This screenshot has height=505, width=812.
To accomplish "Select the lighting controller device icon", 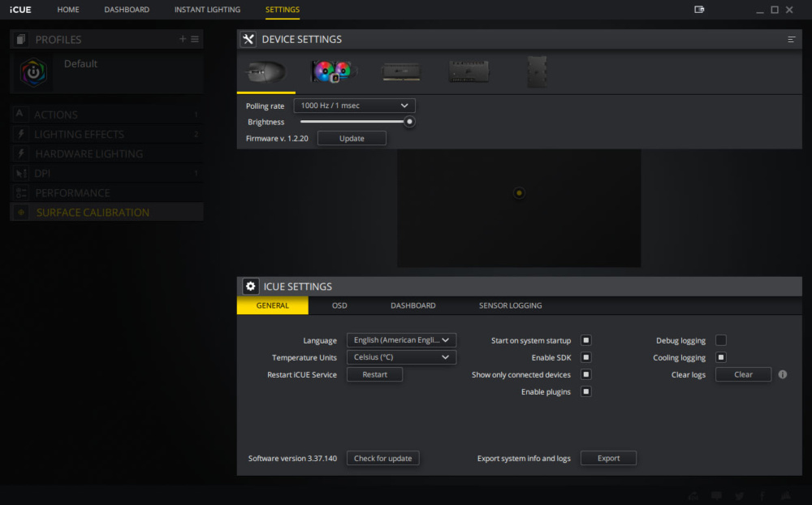I will [469, 71].
